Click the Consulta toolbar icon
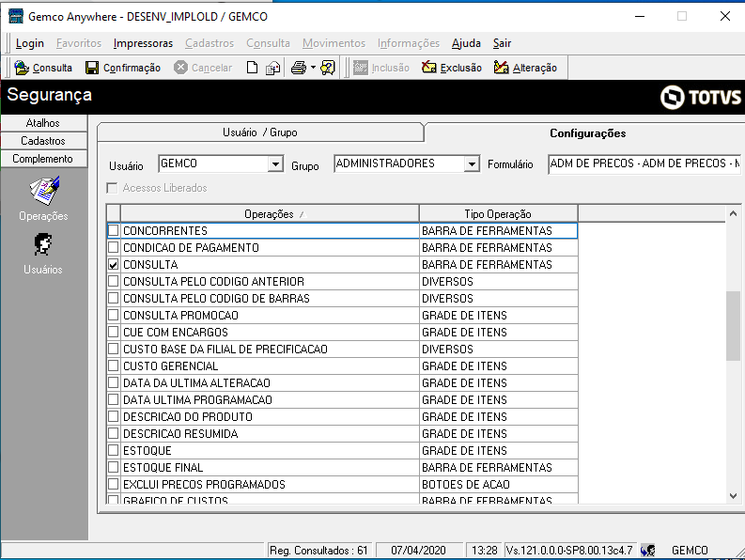This screenshot has height=560, width=745. [x=22, y=68]
